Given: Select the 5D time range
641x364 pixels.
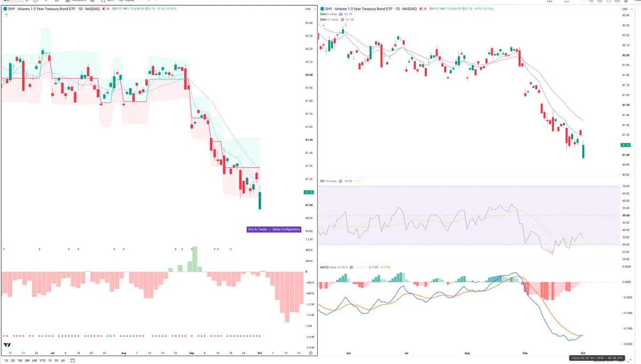Looking at the screenshot, I should pos(13,360).
